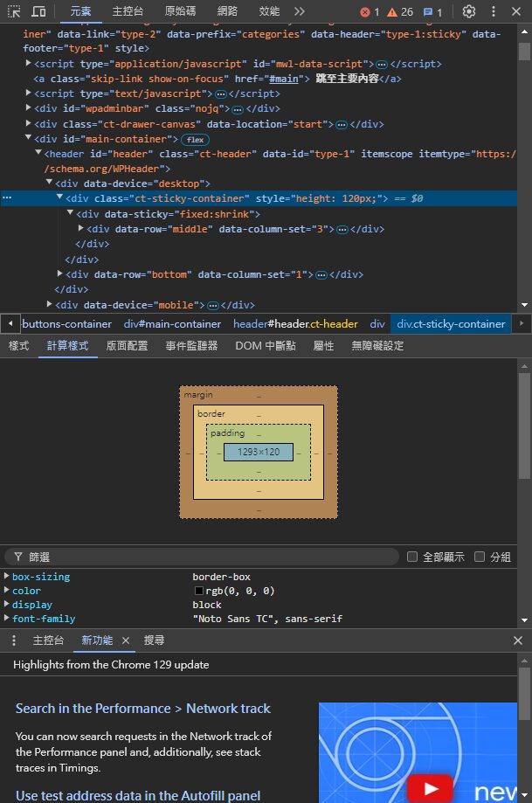Open the DevTools three-dot customize menu

[x=493, y=11]
